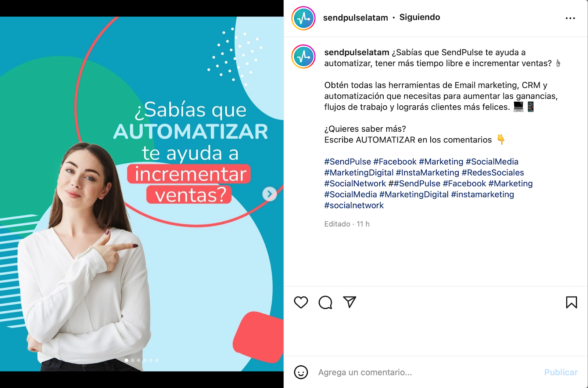Screen dimensions: 588x388
Task: Click sendpulselatam avatar beside caption
Action: point(304,57)
